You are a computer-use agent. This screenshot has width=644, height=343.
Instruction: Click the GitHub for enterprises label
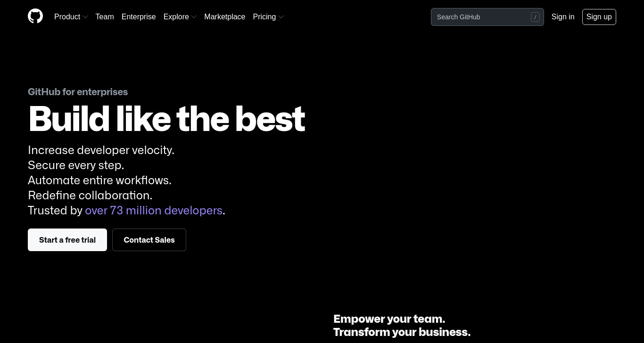[x=78, y=92]
